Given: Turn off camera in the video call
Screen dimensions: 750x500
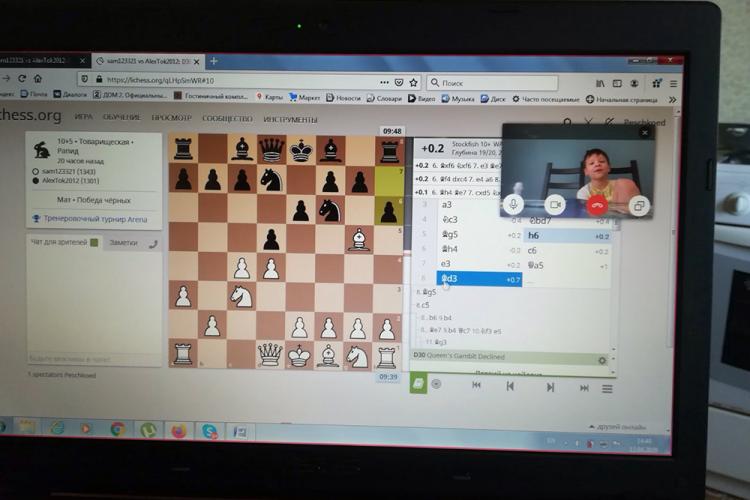Looking at the screenshot, I should [x=554, y=205].
